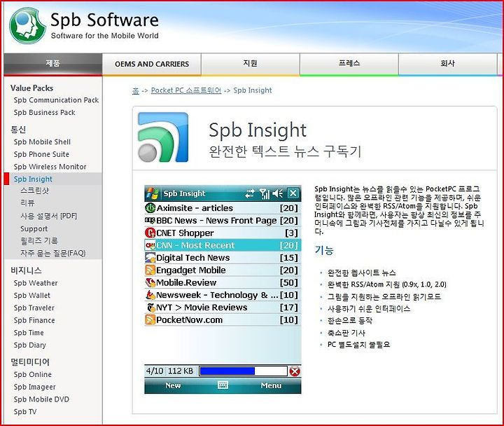The height and width of the screenshot is (426, 504).
Task: Open Spb Business Pack link
Action: 44,113
